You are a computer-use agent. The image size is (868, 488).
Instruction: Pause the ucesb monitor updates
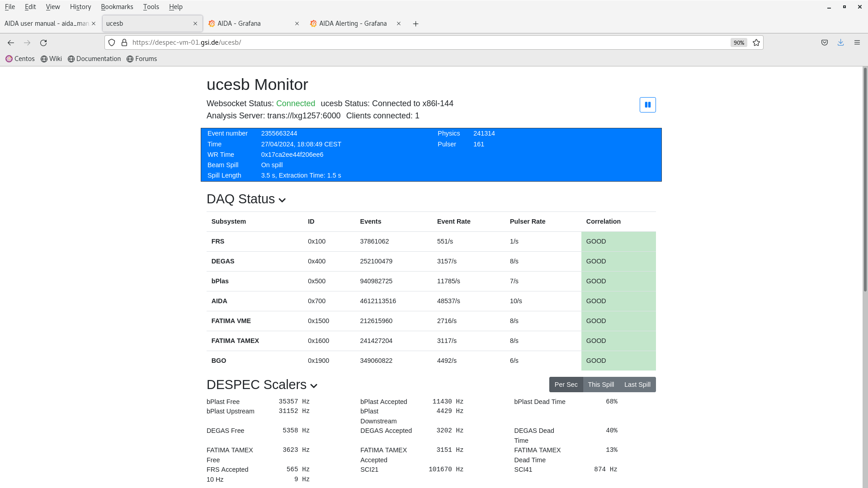click(647, 105)
